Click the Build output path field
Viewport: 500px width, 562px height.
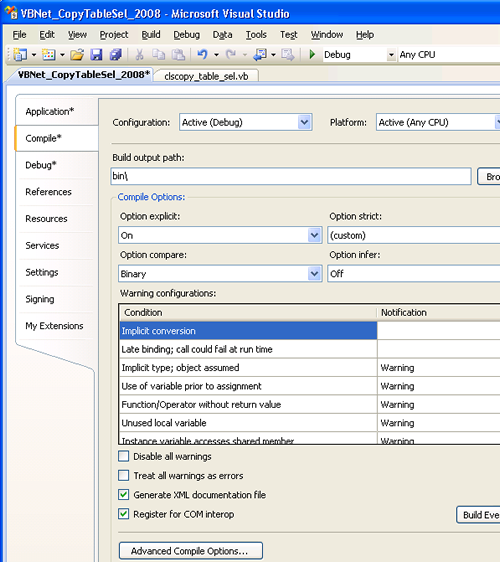(291, 176)
